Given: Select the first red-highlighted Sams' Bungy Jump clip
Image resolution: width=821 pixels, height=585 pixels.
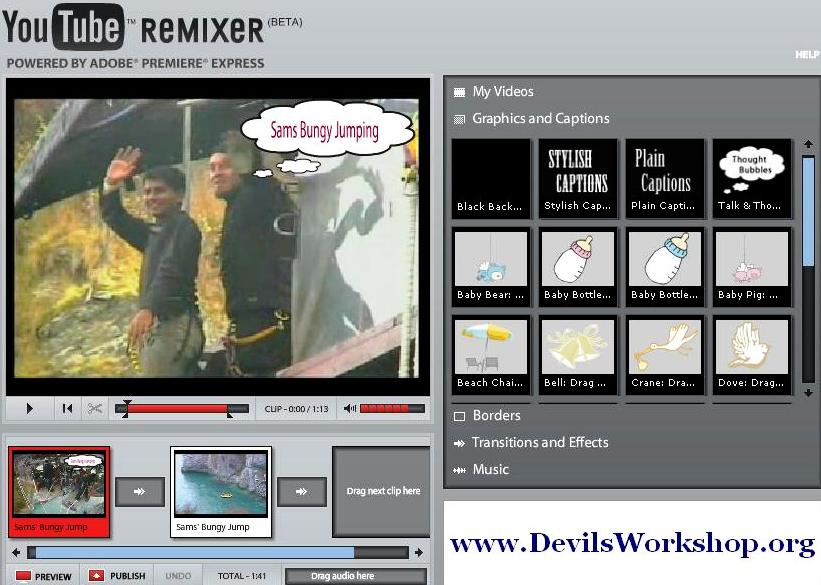Looking at the screenshot, I should [x=59, y=492].
